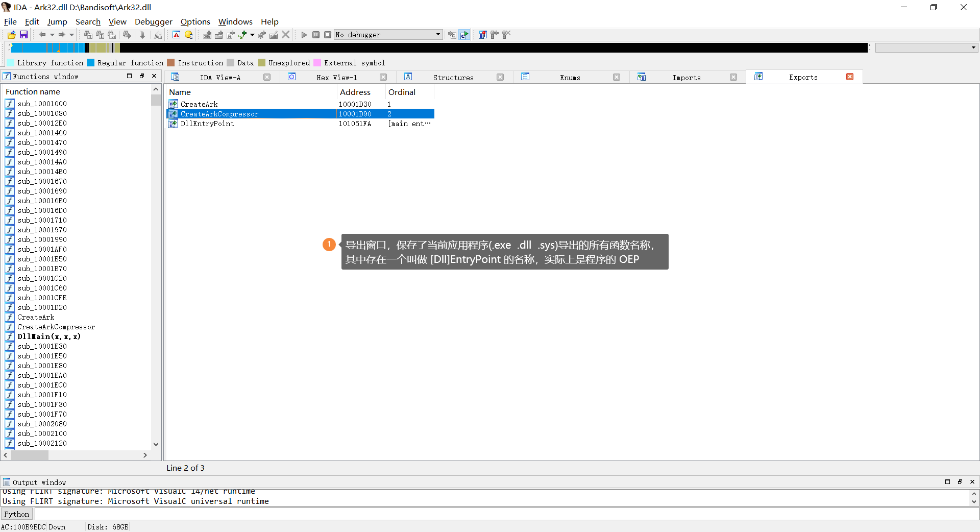Image resolution: width=980 pixels, height=532 pixels.
Task: Click the Python console language button
Action: (17, 514)
